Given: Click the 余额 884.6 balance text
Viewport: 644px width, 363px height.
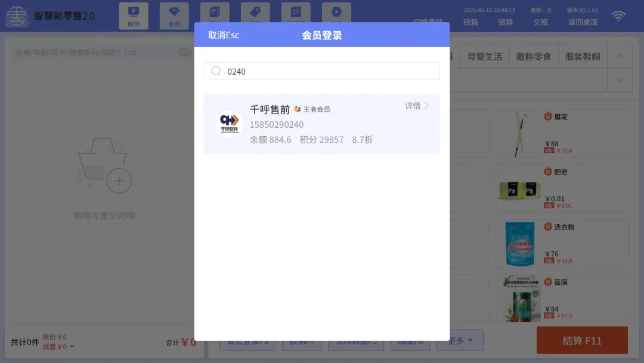Looking at the screenshot, I should coord(271,140).
